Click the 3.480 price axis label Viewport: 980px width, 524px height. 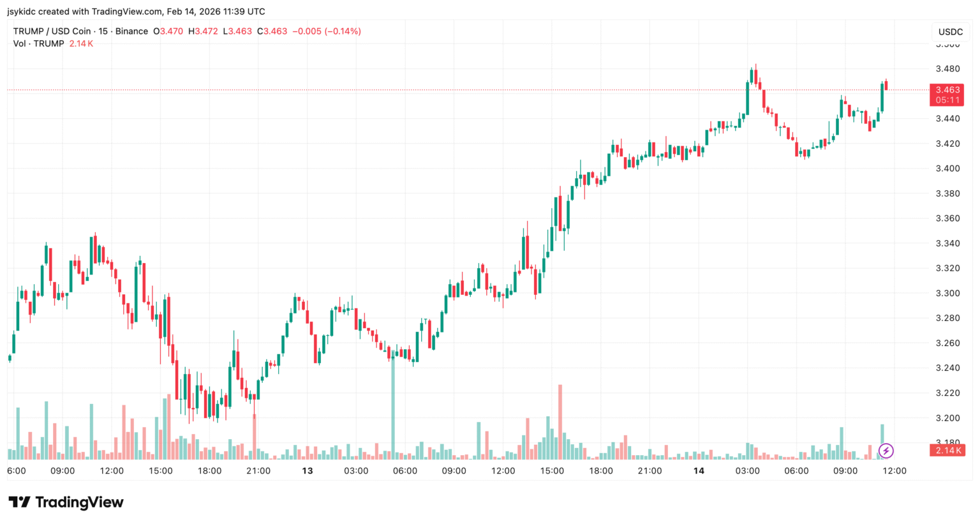click(x=947, y=69)
